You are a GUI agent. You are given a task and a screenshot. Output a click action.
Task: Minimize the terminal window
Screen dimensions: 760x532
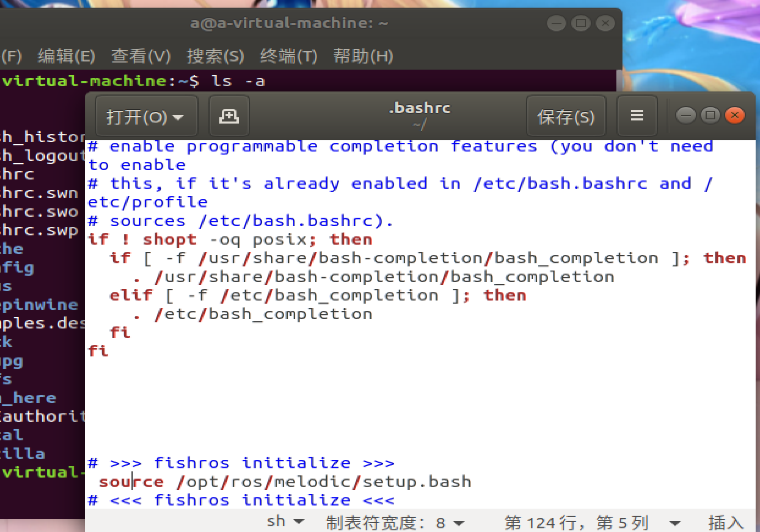(556, 23)
